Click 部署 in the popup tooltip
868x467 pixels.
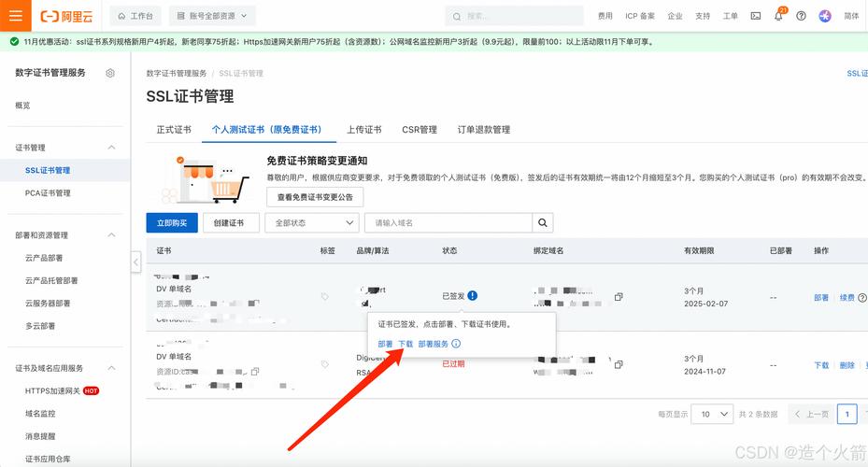(x=385, y=344)
